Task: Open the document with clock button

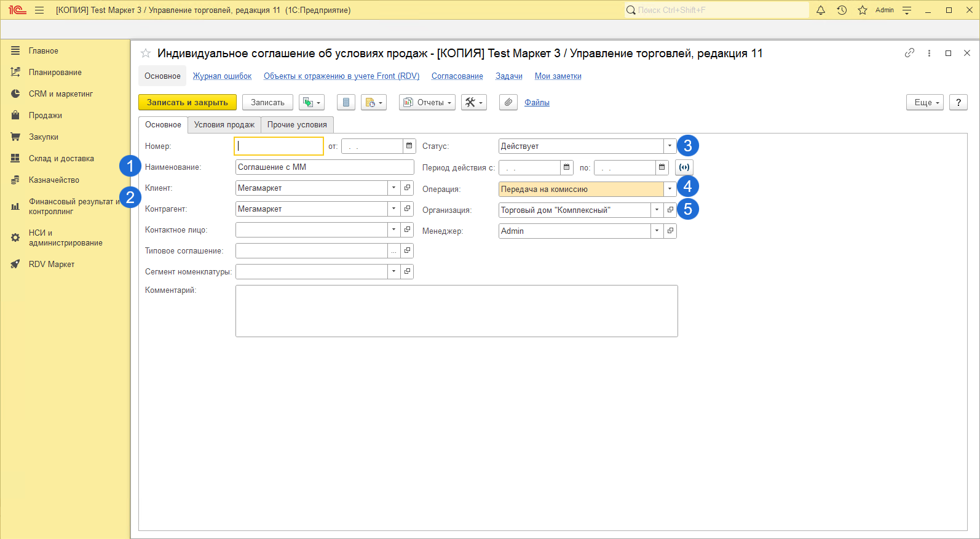Action: pyautogui.click(x=374, y=102)
